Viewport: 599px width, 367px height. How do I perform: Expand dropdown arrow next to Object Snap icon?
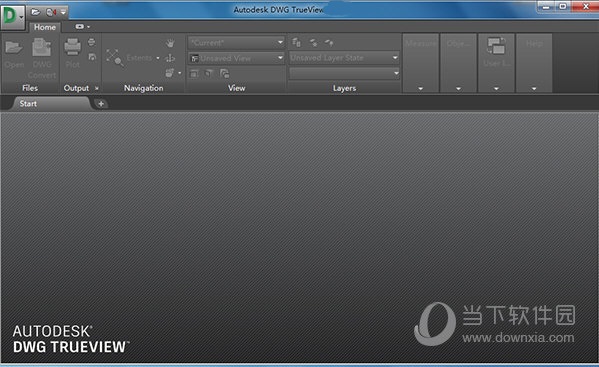[x=180, y=73]
